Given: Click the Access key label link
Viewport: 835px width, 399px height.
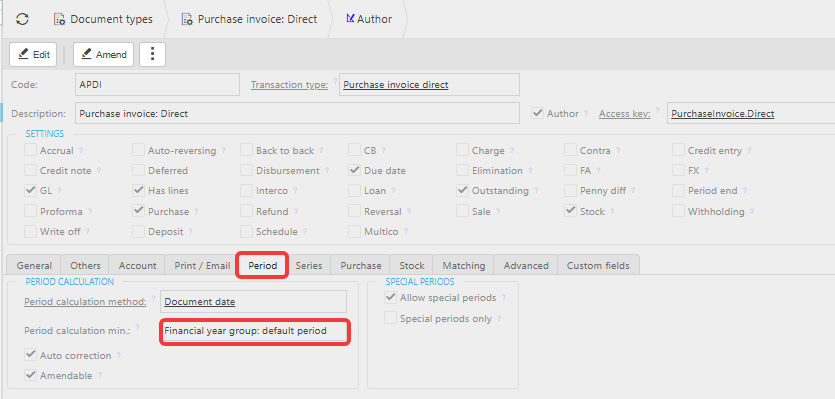Looking at the screenshot, I should pyautogui.click(x=624, y=113).
